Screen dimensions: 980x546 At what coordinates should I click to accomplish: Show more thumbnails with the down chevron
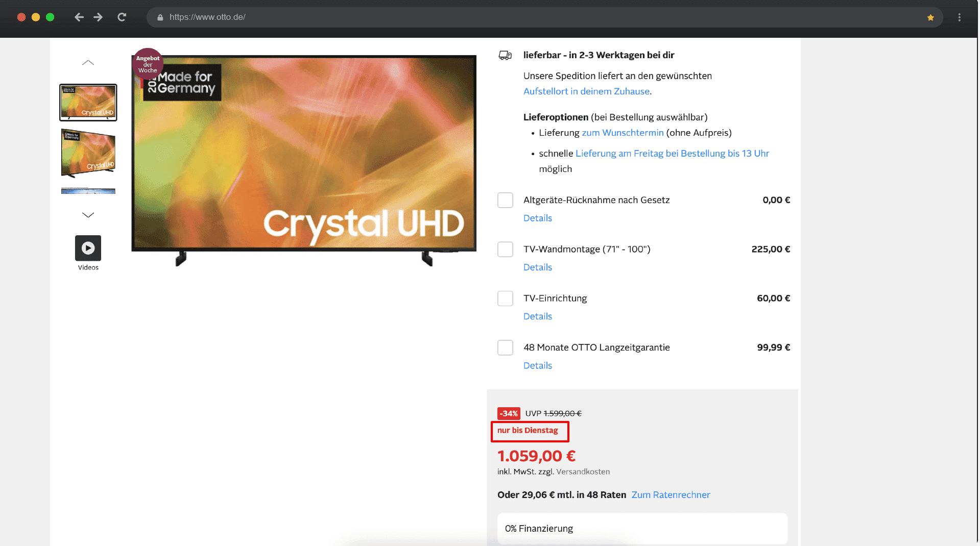(x=88, y=215)
